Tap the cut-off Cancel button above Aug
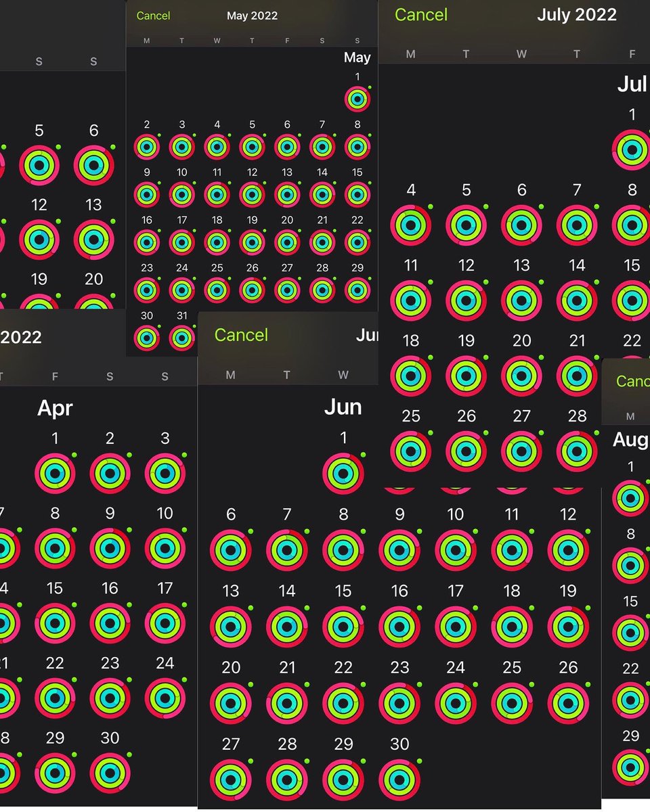 coord(632,381)
